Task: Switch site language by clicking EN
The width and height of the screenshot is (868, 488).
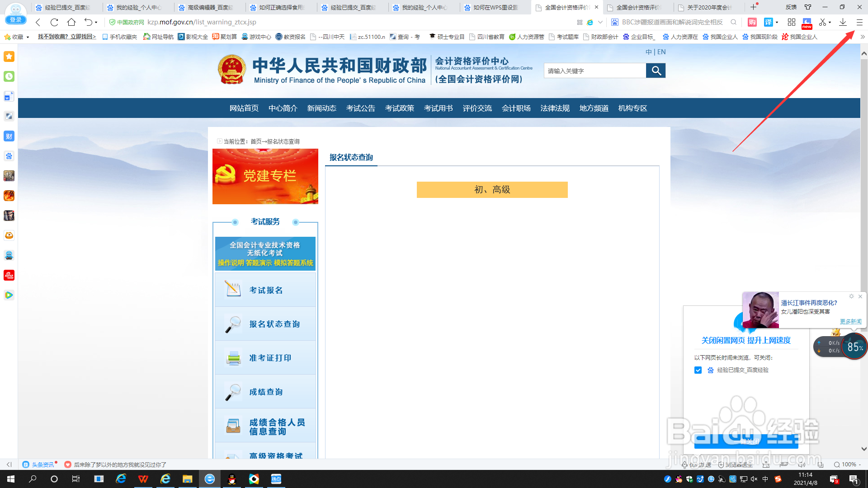Action: tap(661, 52)
